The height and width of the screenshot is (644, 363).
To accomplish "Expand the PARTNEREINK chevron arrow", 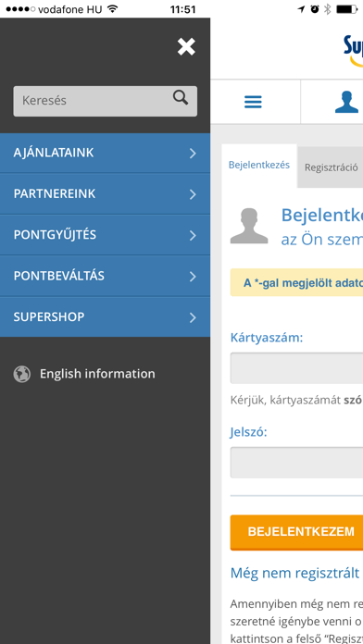I will click(193, 194).
